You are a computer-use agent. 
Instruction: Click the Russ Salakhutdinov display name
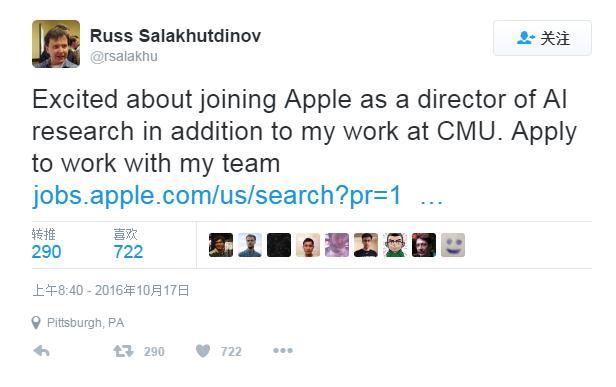[x=175, y=36]
